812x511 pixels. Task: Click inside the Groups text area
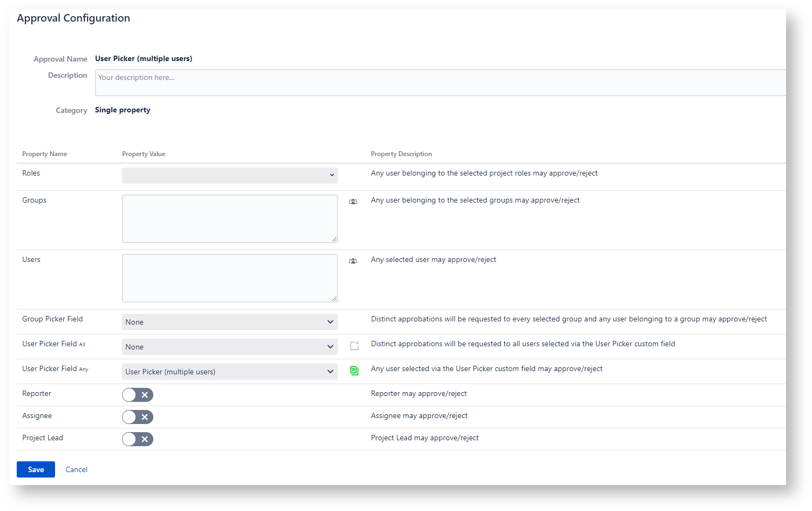point(229,219)
